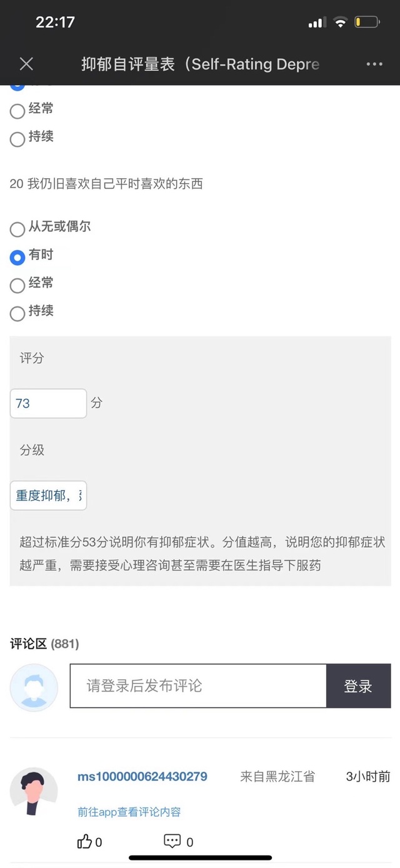Tap the default user avatar beside comment box
Screen dimensions: 400x868
[34, 687]
